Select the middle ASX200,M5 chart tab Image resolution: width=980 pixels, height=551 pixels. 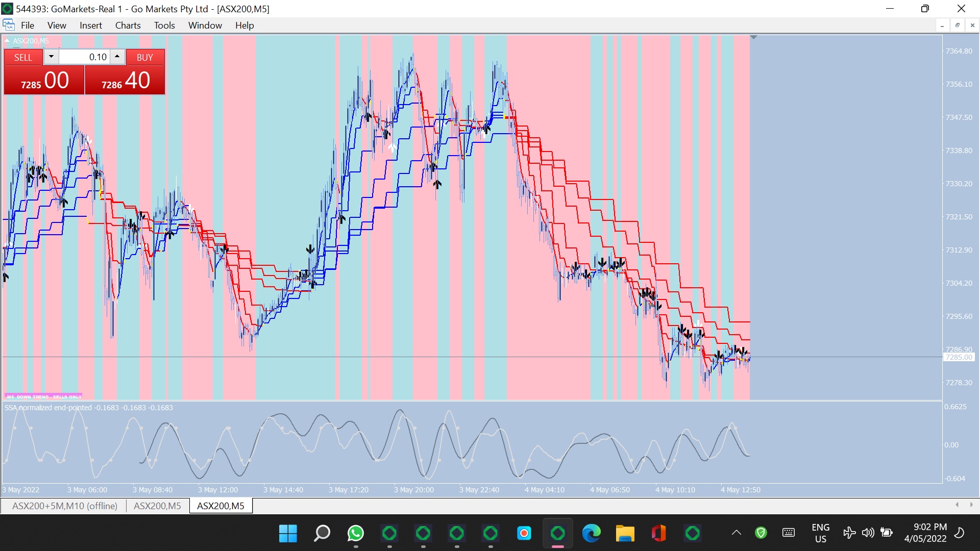tap(157, 506)
